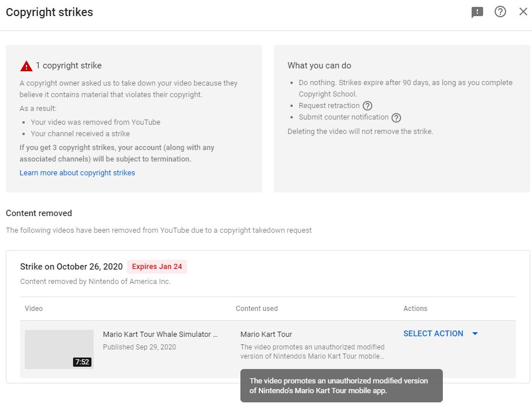Click the Copyright strikes dialog title
The image size is (532, 415).
tap(49, 12)
